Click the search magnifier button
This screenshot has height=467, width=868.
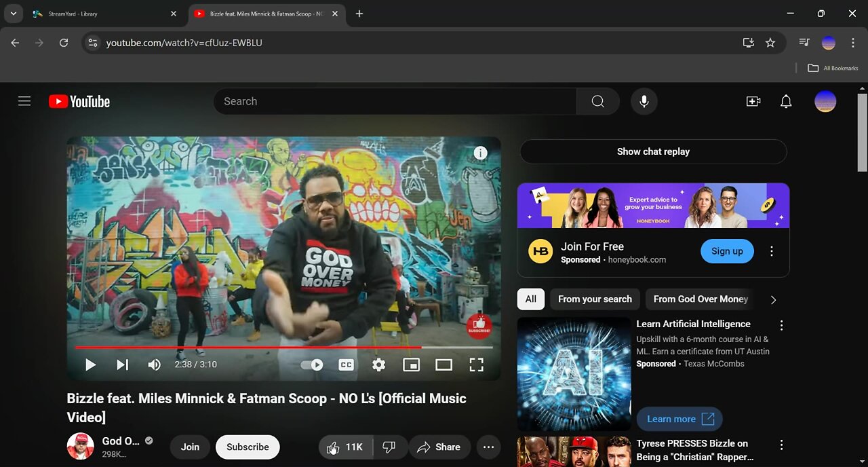[597, 101]
